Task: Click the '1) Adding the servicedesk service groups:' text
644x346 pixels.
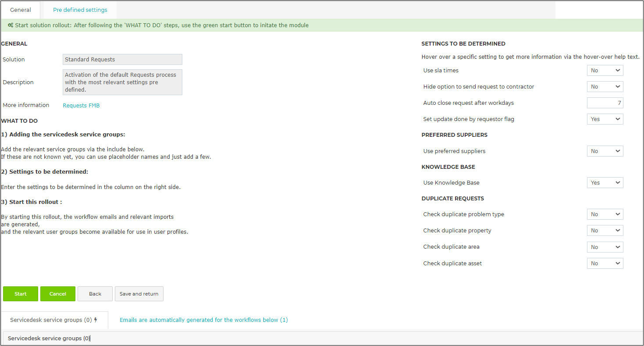Action: (x=63, y=135)
